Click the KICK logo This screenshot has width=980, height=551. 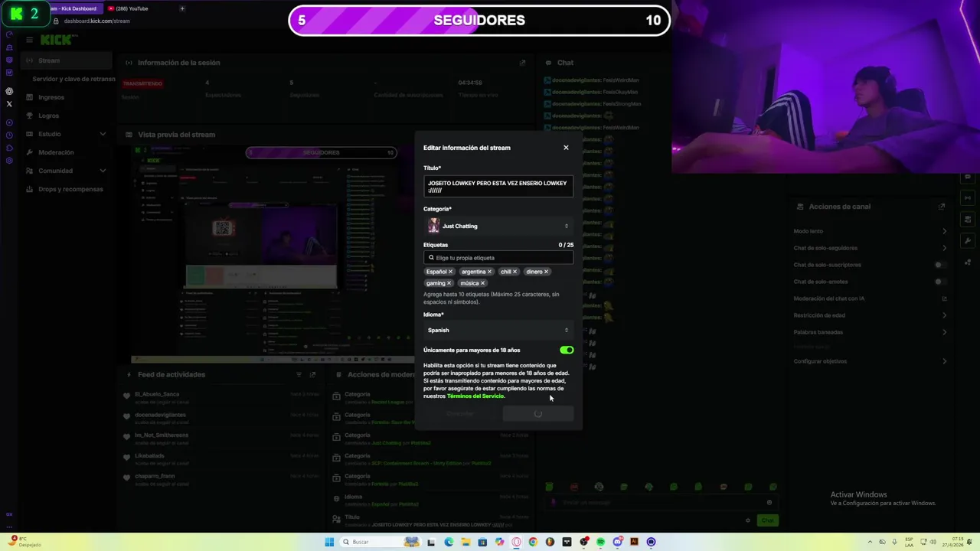[56, 40]
